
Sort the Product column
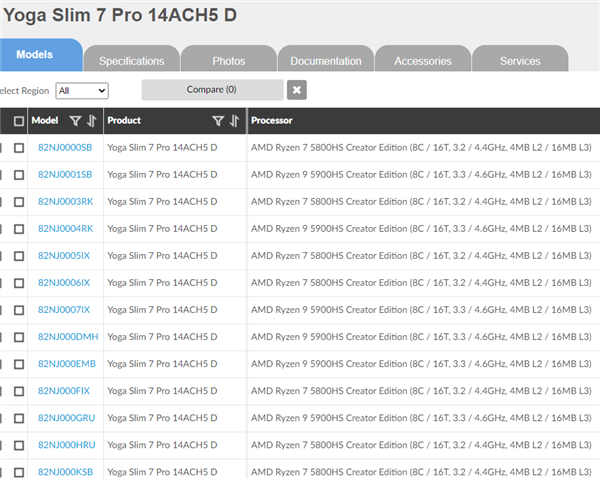point(234,121)
